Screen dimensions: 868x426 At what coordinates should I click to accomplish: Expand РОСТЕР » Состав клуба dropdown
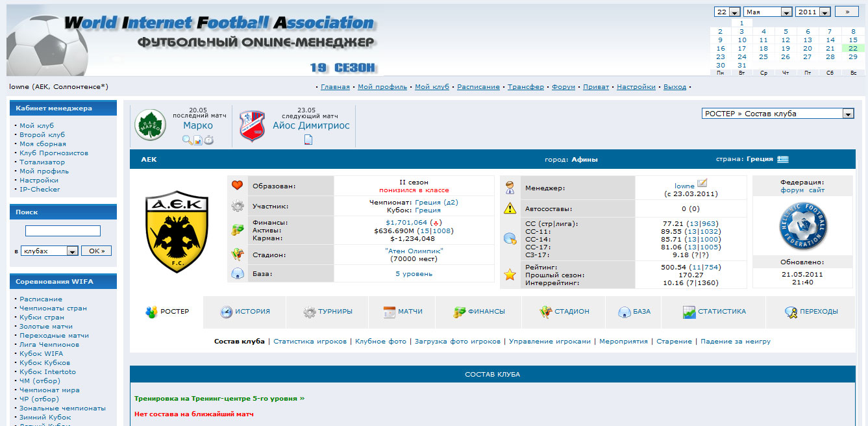(x=778, y=114)
